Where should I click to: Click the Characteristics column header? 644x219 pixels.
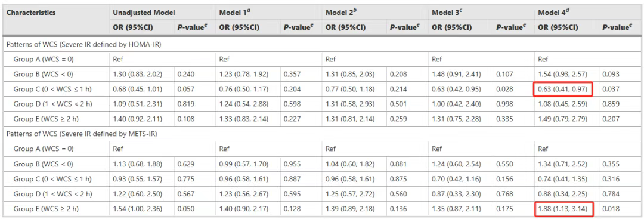click(x=31, y=13)
